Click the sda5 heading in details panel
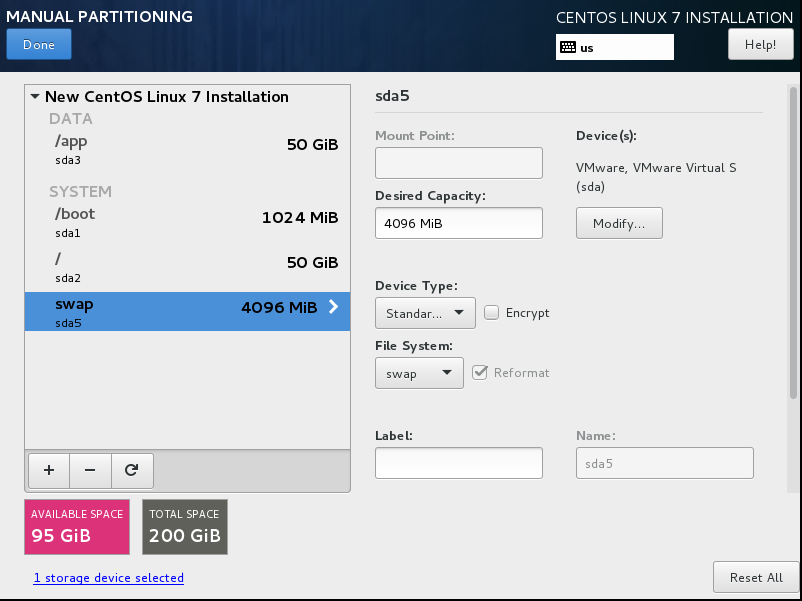 coord(392,96)
